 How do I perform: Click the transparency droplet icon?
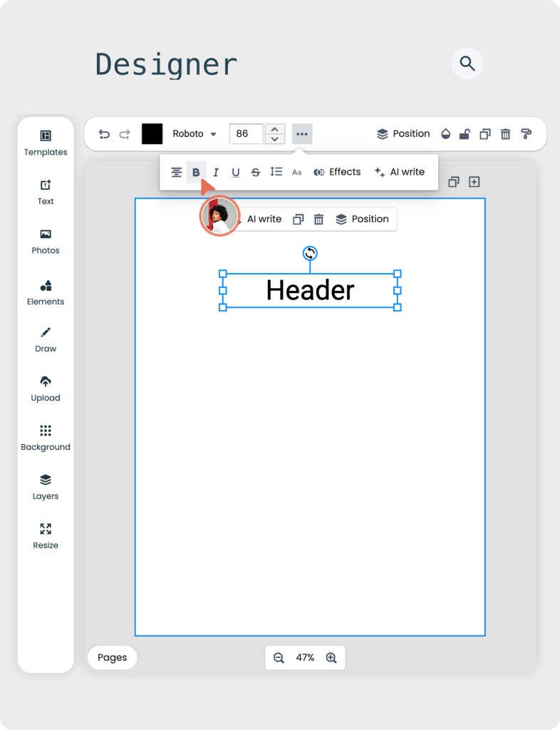pyautogui.click(x=445, y=134)
